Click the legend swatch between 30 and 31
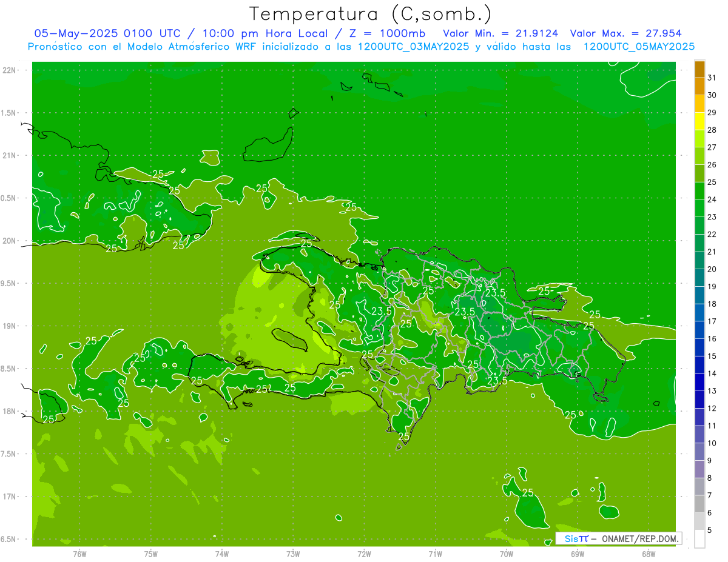The image size is (728, 562). (x=699, y=87)
